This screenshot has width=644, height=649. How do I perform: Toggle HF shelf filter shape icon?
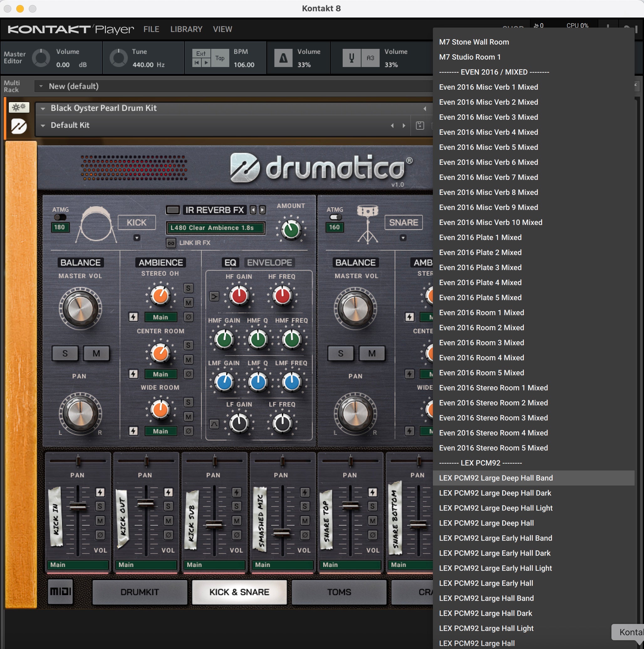pos(214,296)
